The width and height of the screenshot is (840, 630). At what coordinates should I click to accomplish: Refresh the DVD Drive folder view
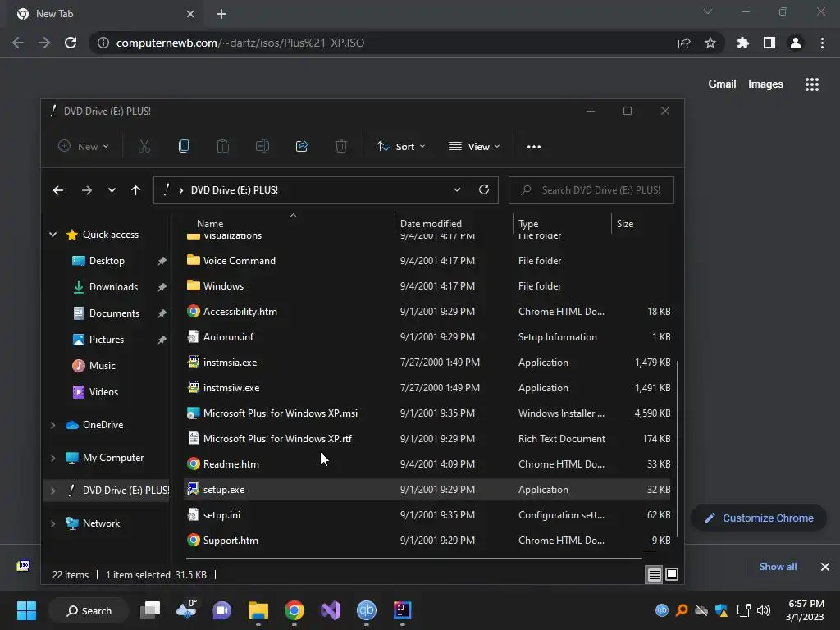[x=484, y=189]
